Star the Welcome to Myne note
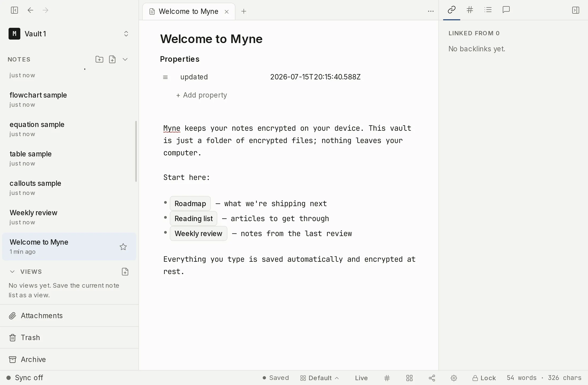Viewport: 588px width, 385px height. [x=123, y=247]
